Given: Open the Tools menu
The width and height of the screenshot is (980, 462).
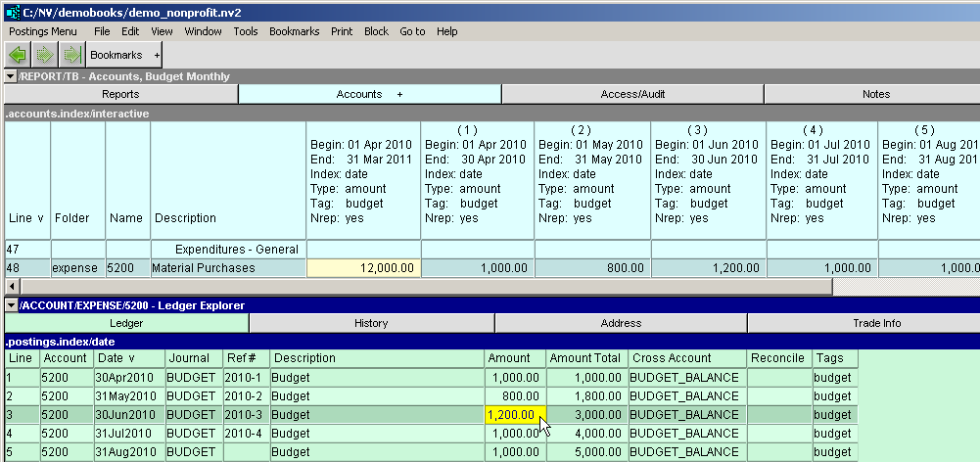Looking at the screenshot, I should [x=246, y=31].
